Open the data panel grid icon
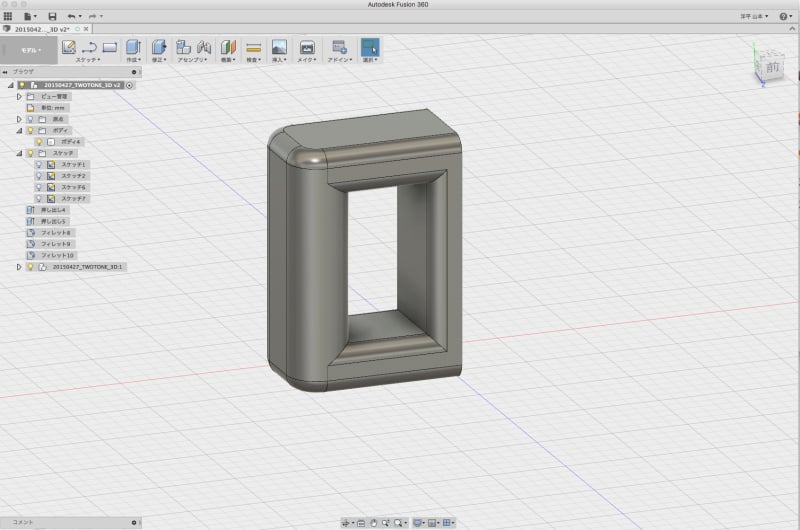The width and height of the screenshot is (800, 530). (8, 16)
